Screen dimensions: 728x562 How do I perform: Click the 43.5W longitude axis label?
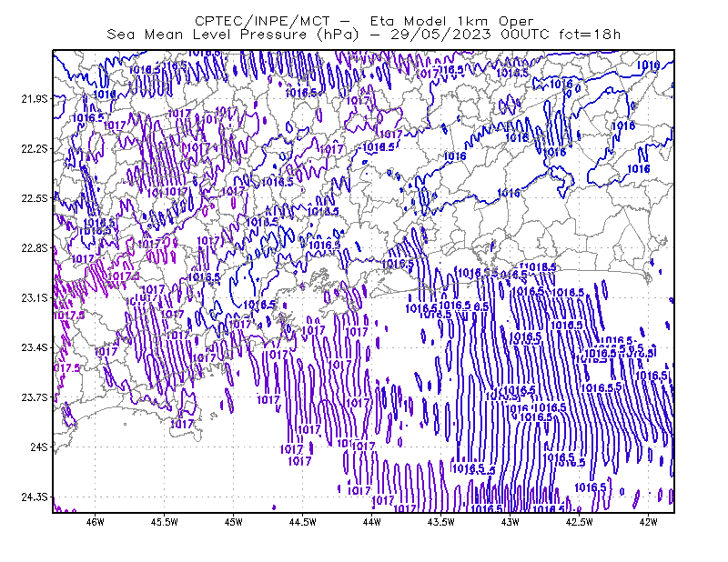(441, 522)
